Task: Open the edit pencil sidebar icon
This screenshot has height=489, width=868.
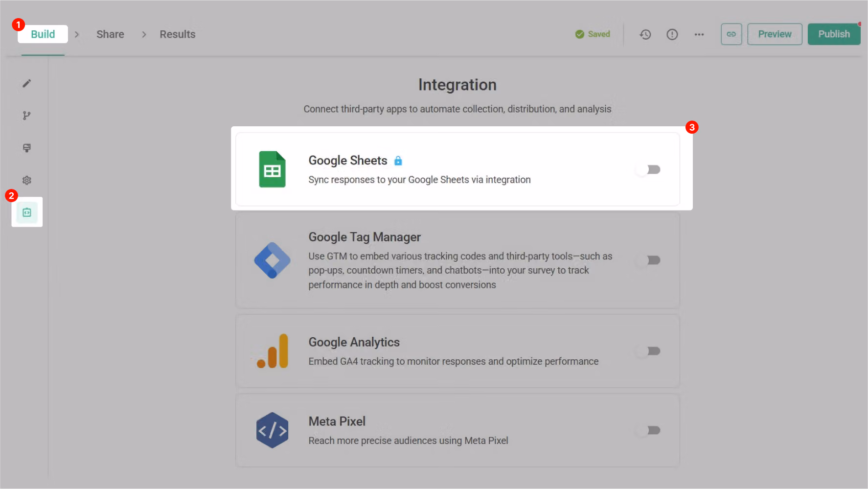Action: point(27,83)
